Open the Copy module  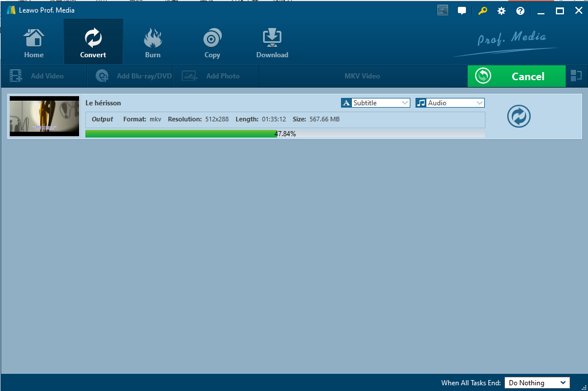212,43
